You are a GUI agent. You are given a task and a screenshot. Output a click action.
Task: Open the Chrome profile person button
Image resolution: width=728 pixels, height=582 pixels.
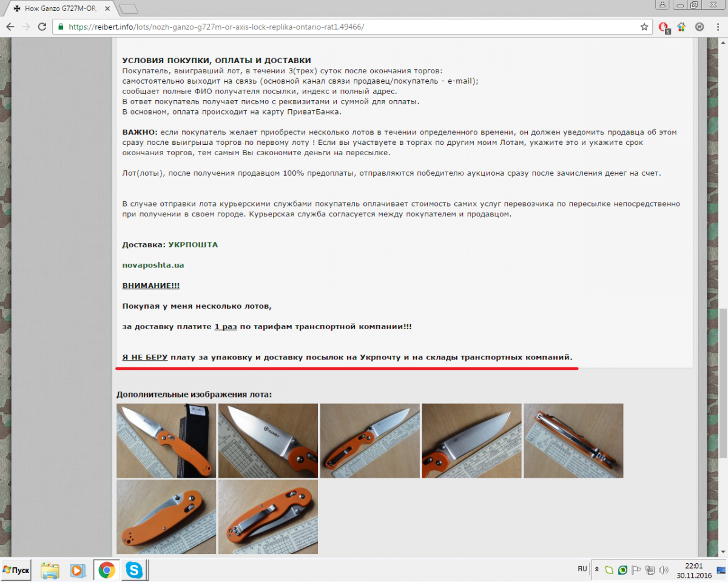pyautogui.click(x=662, y=4)
